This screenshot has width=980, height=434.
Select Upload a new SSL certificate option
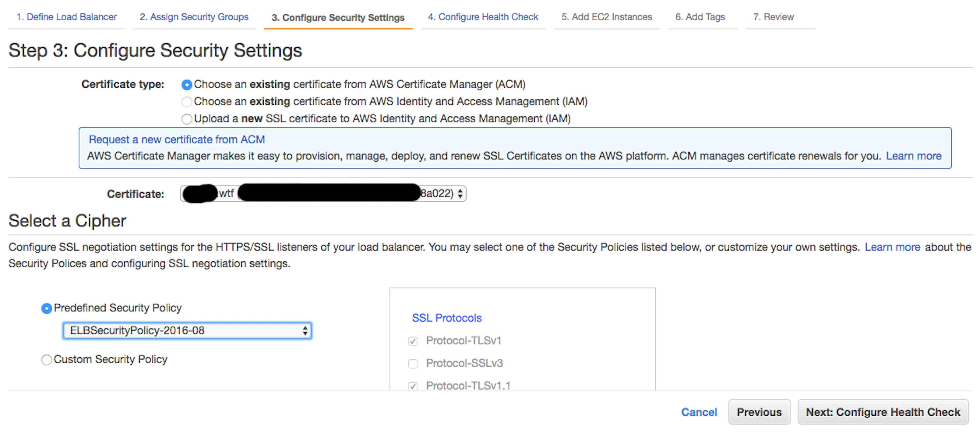coord(186,119)
